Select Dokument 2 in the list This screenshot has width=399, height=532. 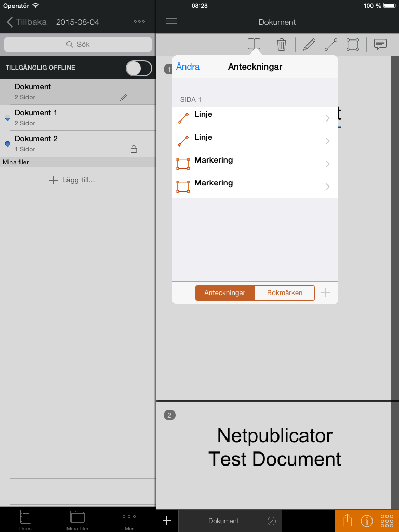(x=78, y=144)
